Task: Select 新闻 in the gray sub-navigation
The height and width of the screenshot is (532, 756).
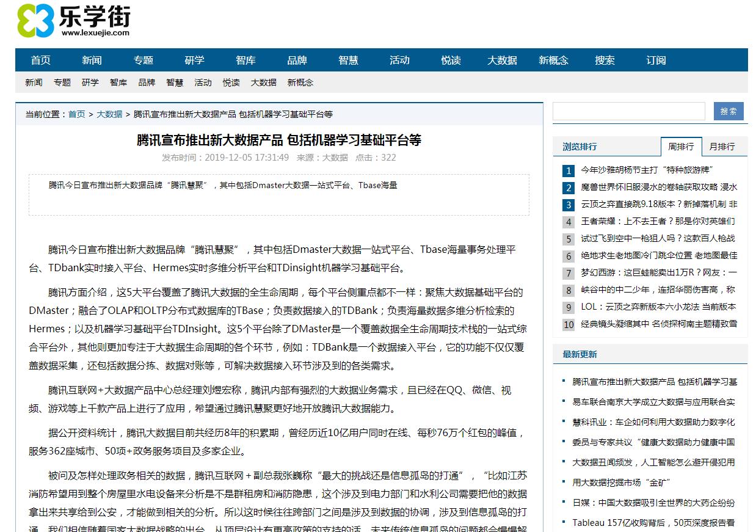Action: [x=34, y=82]
